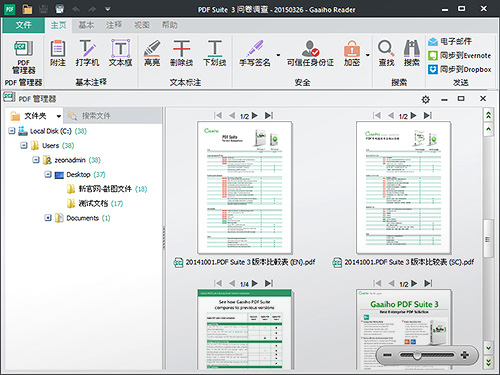The image size is (500, 375).
Task: Open quick access toolbar customize dropdown
Action: coord(108,9)
